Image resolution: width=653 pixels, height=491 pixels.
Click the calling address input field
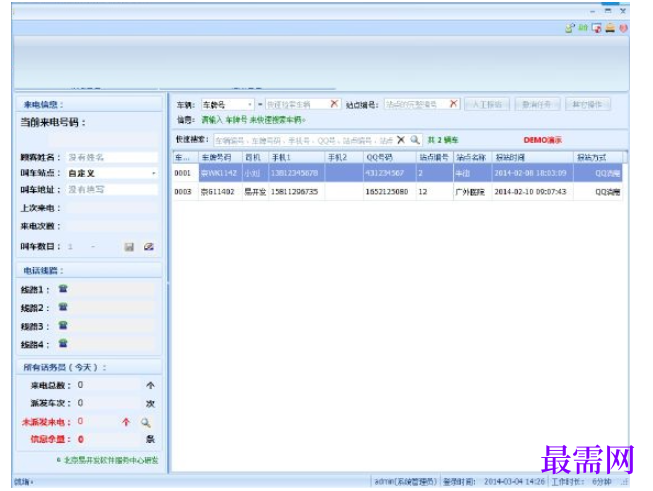(112, 189)
